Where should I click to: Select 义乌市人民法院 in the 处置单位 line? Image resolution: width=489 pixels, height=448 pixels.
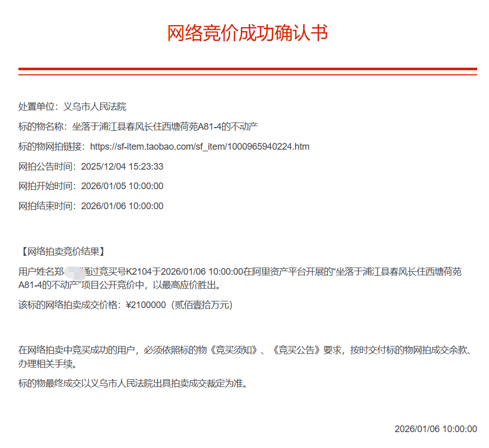tap(94, 107)
